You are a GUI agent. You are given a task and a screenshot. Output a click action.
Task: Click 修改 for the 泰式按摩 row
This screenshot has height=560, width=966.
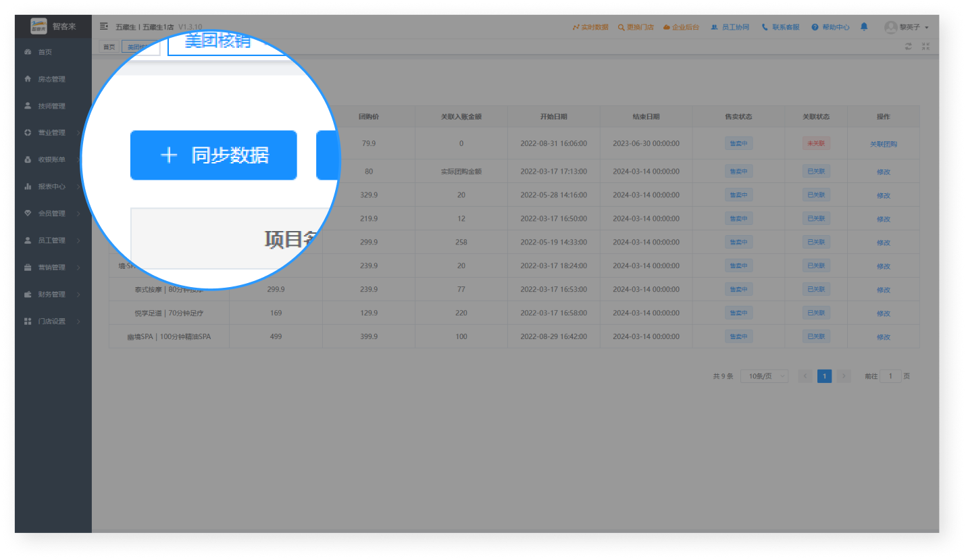tap(884, 290)
